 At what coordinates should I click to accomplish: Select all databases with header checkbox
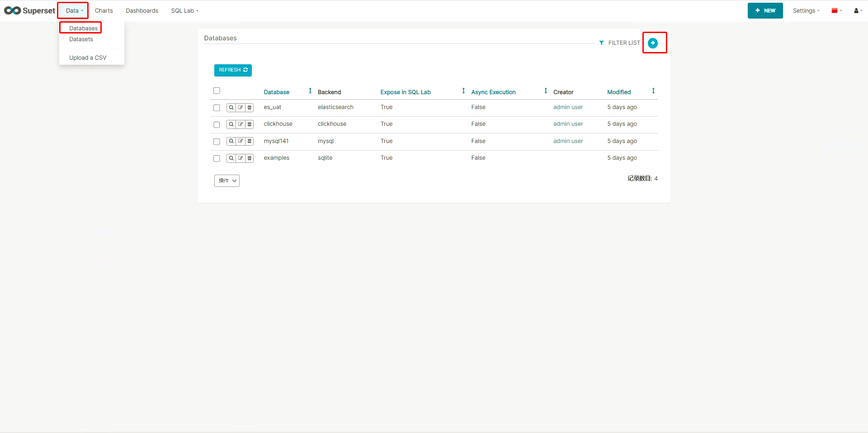[217, 90]
